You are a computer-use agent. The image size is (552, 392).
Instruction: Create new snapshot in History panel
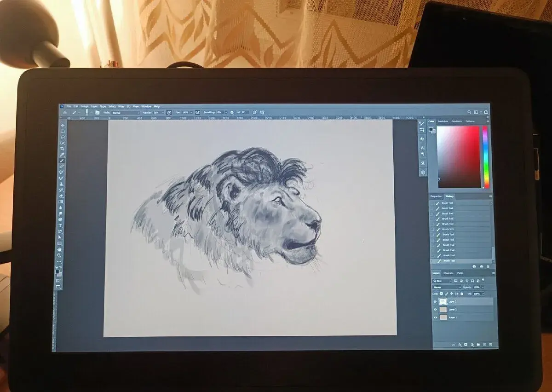pos(482,266)
